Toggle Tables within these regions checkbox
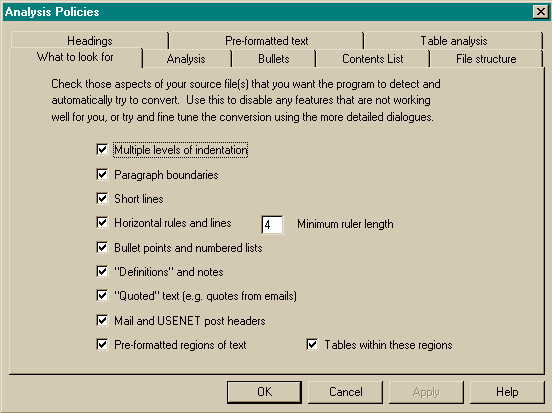The width and height of the screenshot is (552, 413). tap(312, 344)
